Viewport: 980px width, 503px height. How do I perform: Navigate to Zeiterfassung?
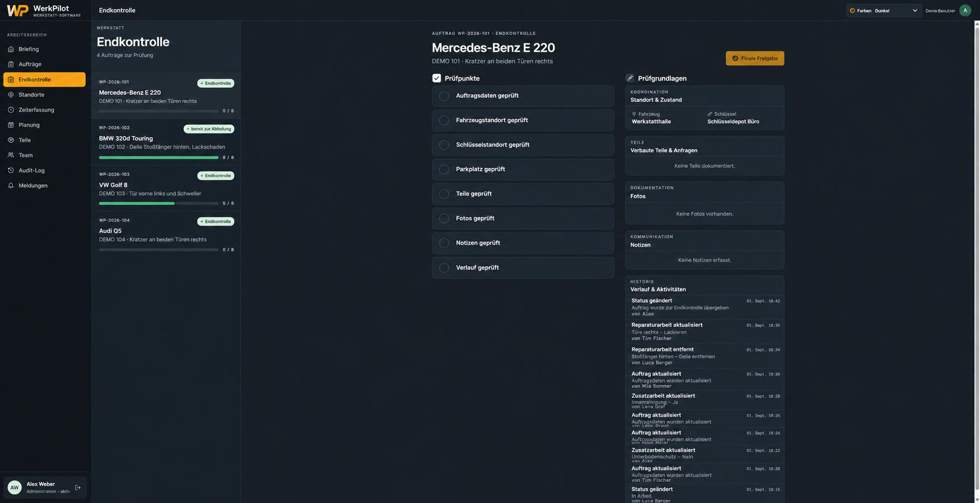point(44,110)
